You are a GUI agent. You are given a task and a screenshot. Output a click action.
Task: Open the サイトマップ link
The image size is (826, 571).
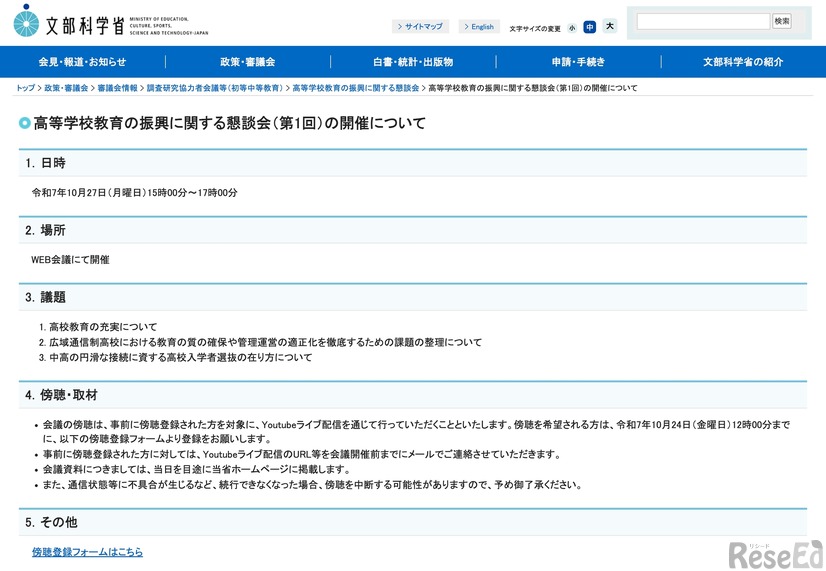[420, 27]
